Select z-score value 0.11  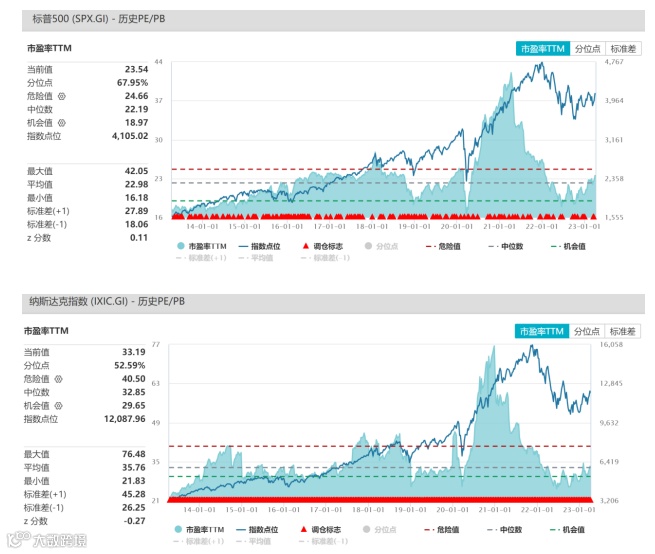tap(139, 238)
